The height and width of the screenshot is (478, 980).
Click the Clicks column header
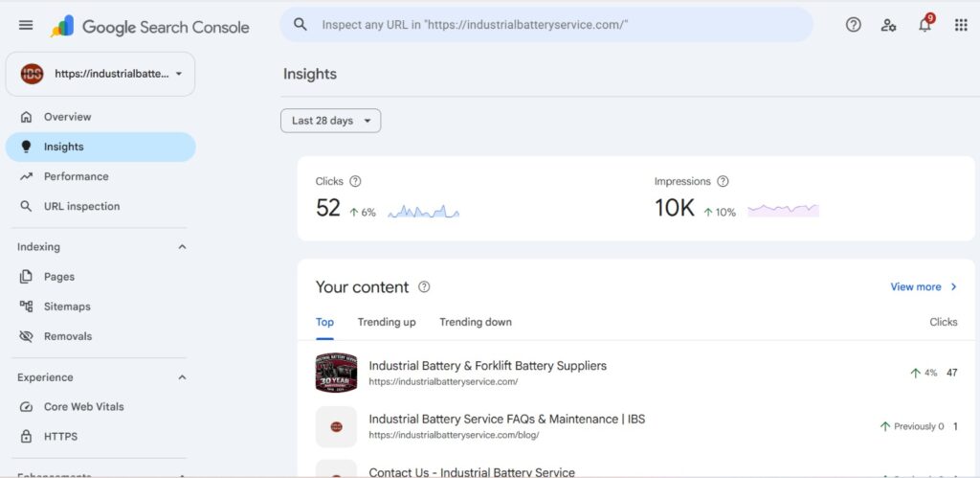[943, 322]
